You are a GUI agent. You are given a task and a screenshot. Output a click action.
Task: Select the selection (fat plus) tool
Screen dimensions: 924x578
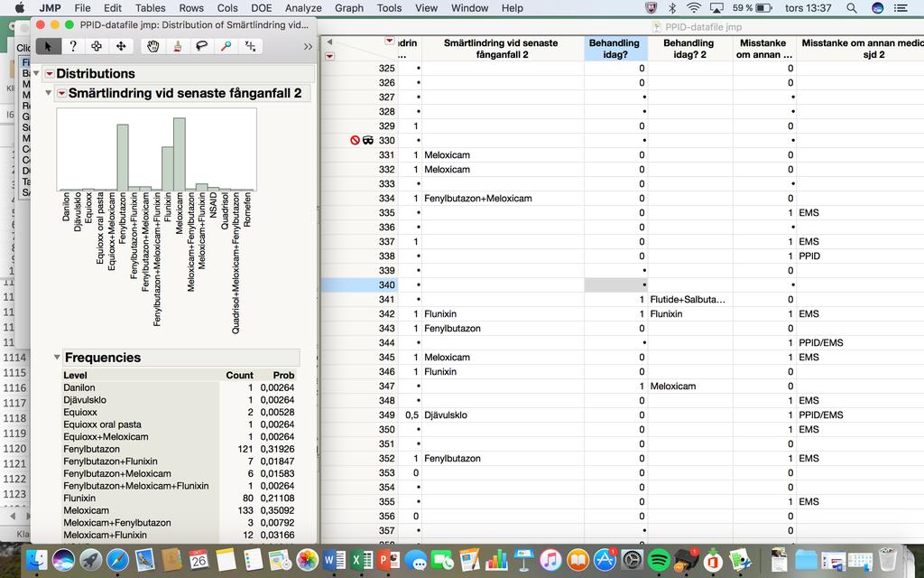pos(97,46)
